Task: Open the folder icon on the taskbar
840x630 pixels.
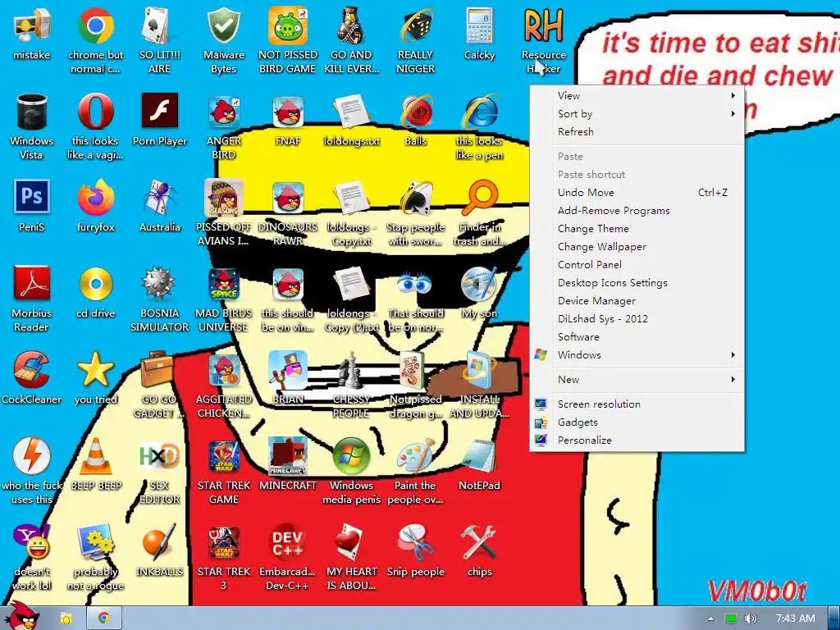Action: coord(66,619)
